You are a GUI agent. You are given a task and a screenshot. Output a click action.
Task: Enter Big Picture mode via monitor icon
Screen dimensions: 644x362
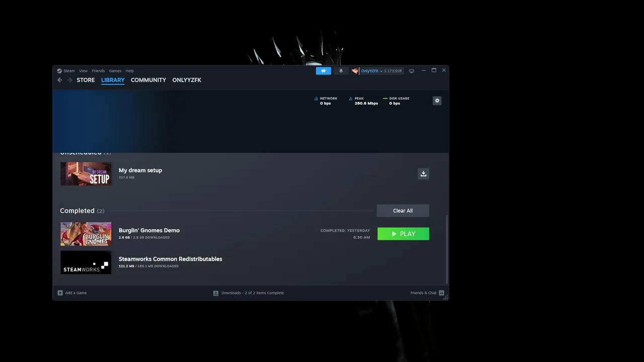tap(412, 71)
